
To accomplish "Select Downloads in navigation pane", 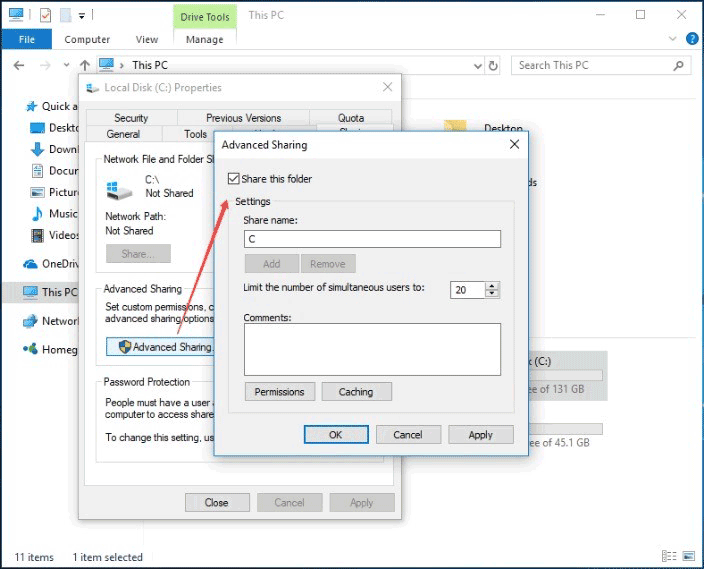I will [x=54, y=149].
